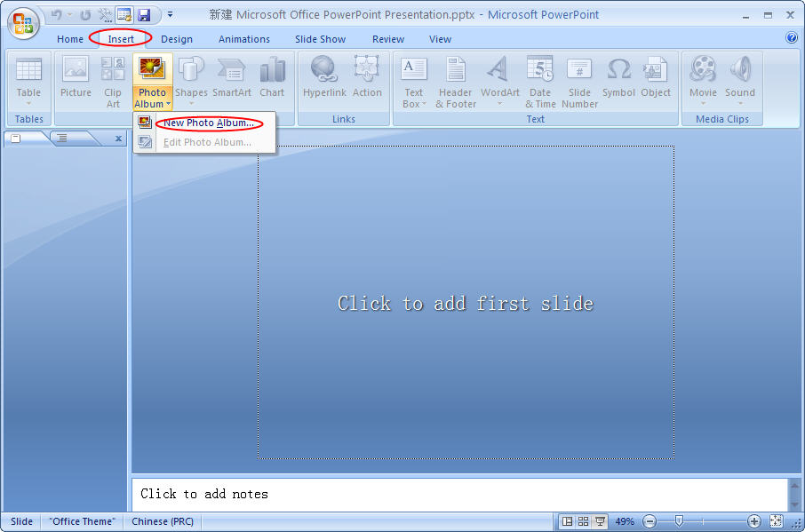Click the Photo Album sunflower icon
This screenshot has width=805, height=532.
tap(152, 68)
